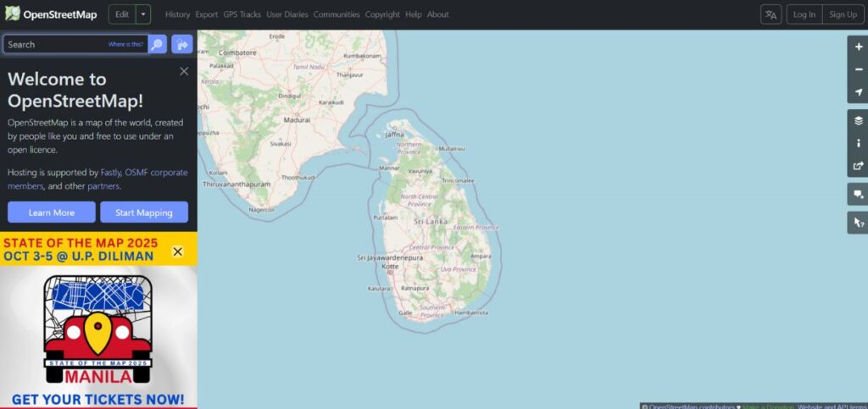868x409 pixels.
Task: Click the Sign Up button
Action: tap(843, 14)
